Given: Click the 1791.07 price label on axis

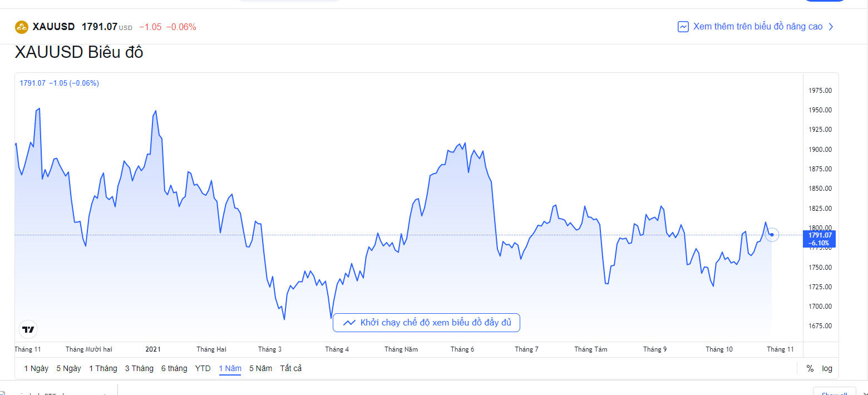Looking at the screenshot, I should (818, 235).
